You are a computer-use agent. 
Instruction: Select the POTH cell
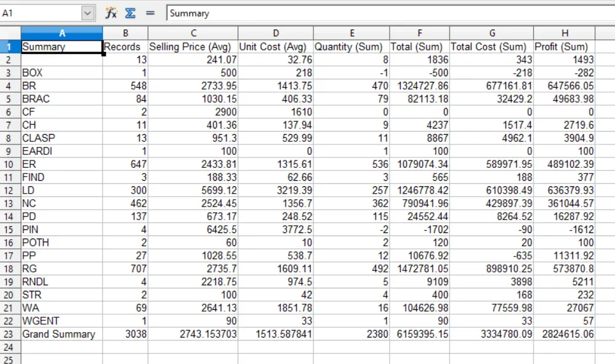[x=62, y=242]
